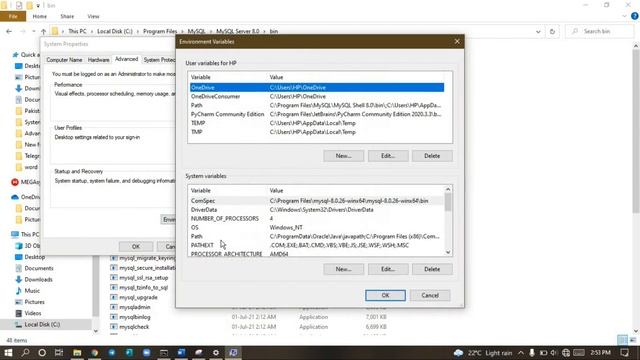Select OneDriveConsumer variable row
Screen dimensions: 640x360
tap(317, 96)
